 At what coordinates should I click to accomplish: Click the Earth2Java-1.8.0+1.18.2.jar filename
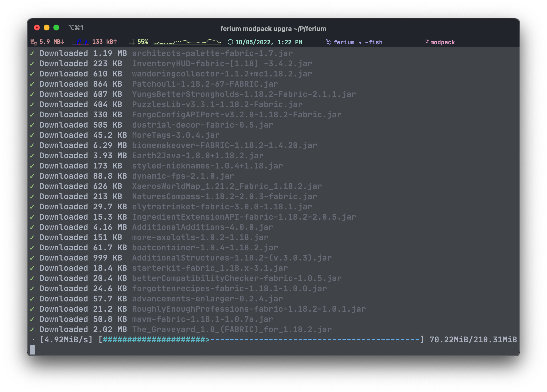pyautogui.click(x=198, y=156)
